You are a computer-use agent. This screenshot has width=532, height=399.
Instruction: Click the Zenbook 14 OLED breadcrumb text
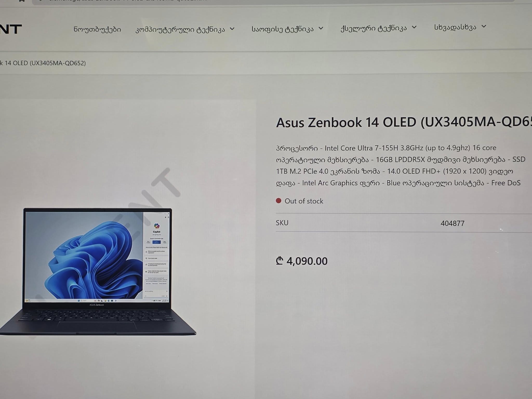pyautogui.click(x=43, y=63)
